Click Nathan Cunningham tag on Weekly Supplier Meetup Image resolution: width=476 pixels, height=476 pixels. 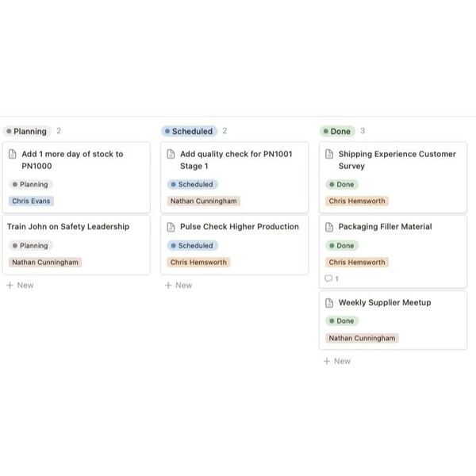[362, 338]
